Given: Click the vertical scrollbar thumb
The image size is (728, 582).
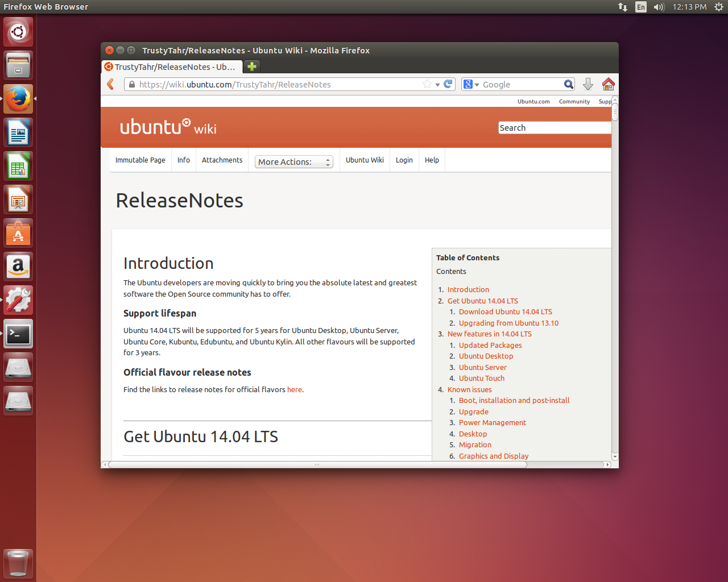Looking at the screenshot, I should point(615,111).
